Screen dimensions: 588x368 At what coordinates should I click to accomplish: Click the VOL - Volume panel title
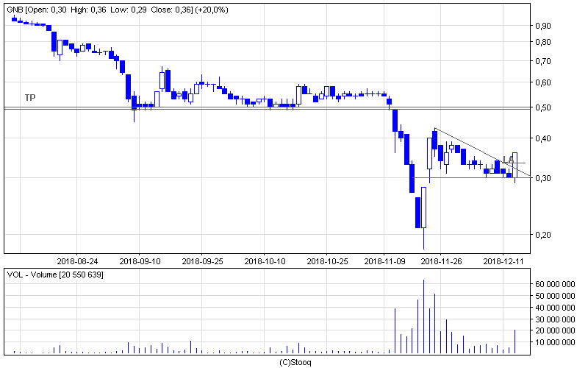pos(55,275)
